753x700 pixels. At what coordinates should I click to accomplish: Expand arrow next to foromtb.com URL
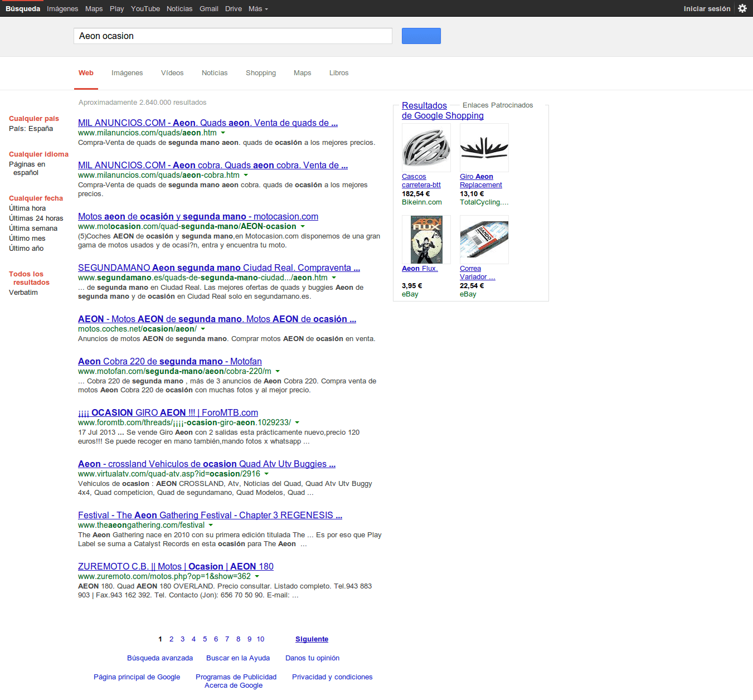tap(297, 422)
